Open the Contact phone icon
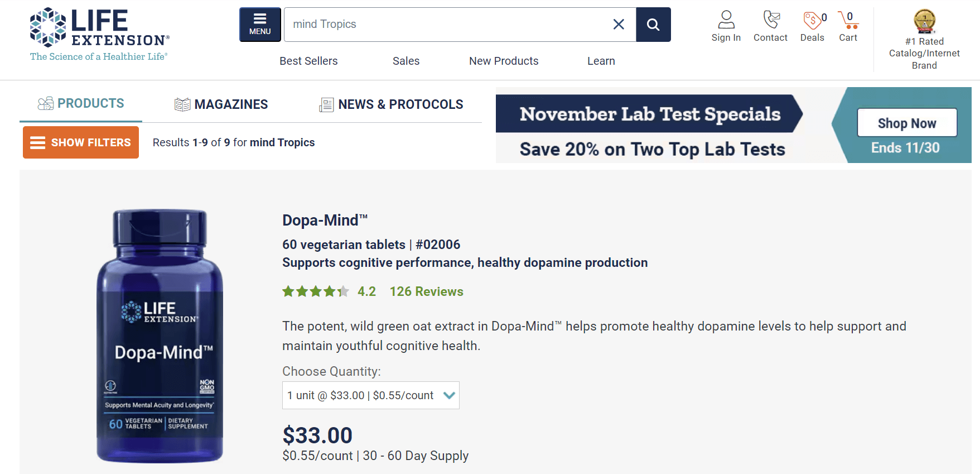Screen dimensions: 980x474 771,20
